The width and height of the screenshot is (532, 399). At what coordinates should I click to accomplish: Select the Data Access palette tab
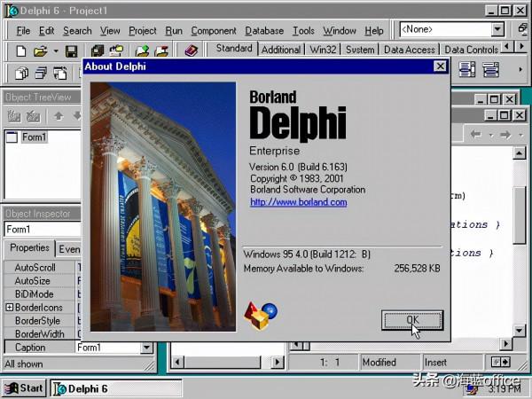[409, 50]
